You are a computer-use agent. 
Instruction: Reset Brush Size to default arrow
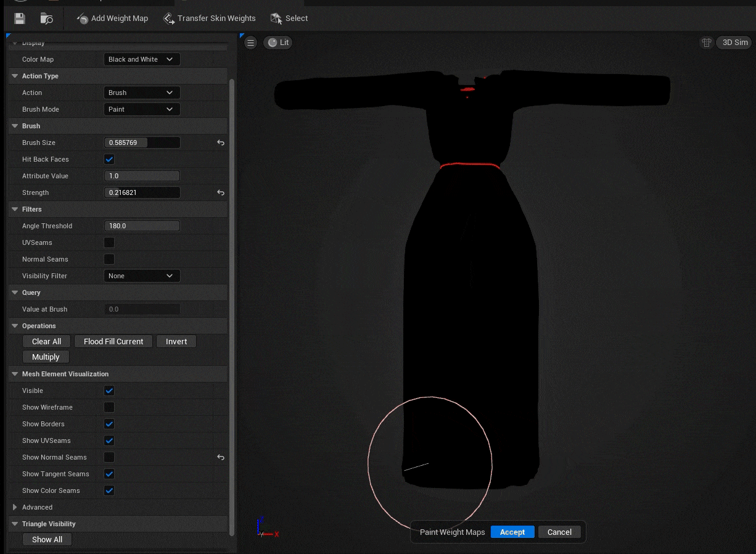[x=221, y=143]
